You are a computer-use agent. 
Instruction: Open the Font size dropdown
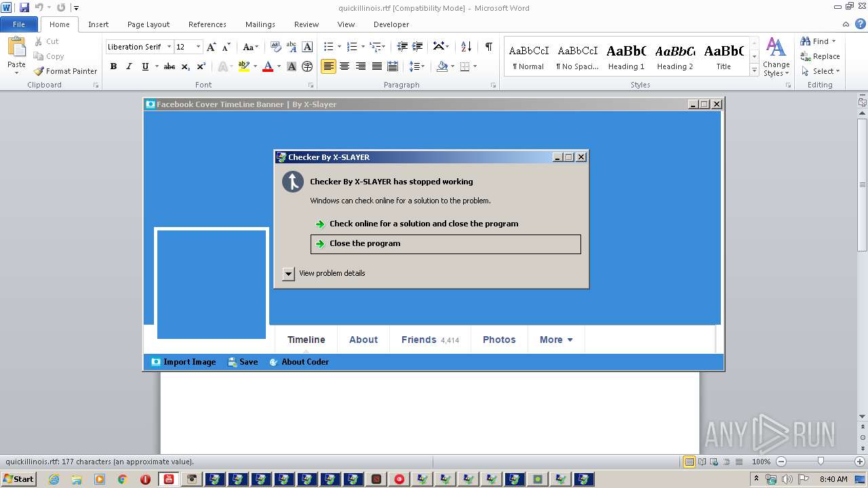[x=198, y=47]
